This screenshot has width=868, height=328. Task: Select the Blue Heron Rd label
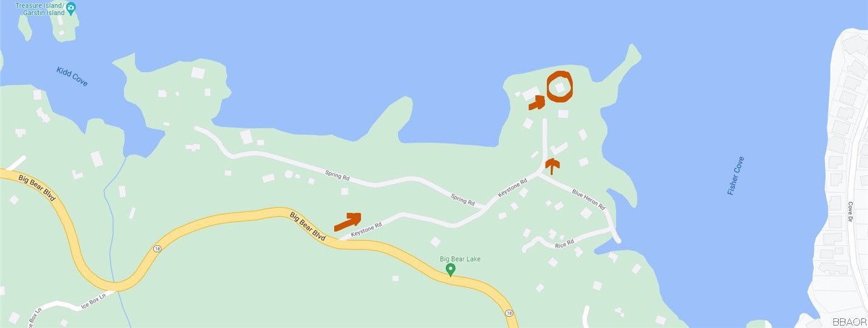point(589,199)
